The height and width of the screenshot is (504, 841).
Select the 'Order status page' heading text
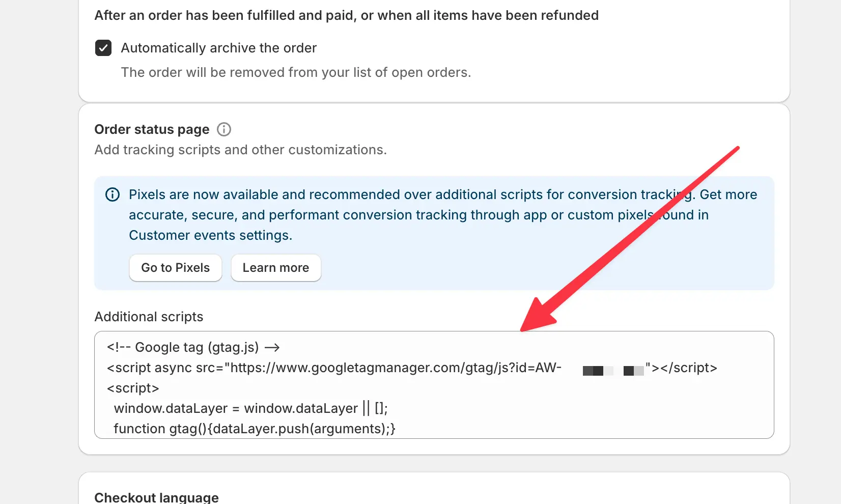tap(152, 129)
